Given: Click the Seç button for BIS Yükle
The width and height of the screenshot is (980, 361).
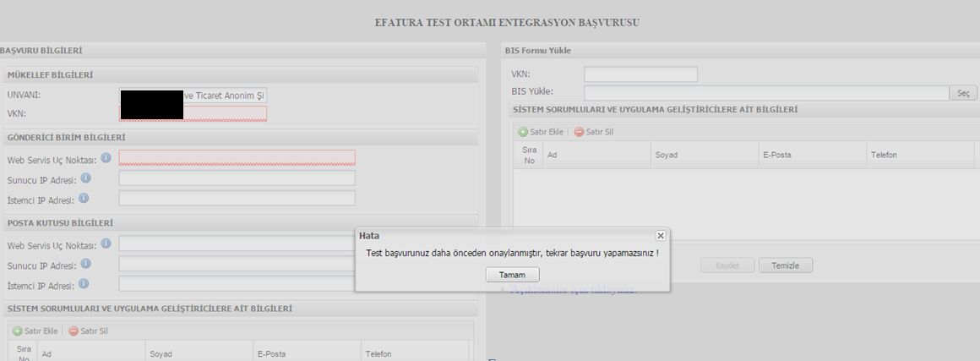Looking at the screenshot, I should click(963, 93).
